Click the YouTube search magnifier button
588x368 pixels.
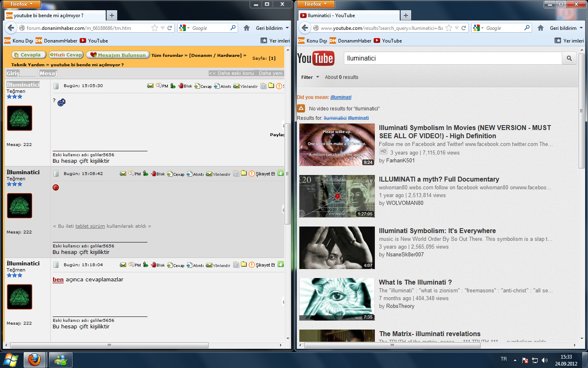point(569,58)
